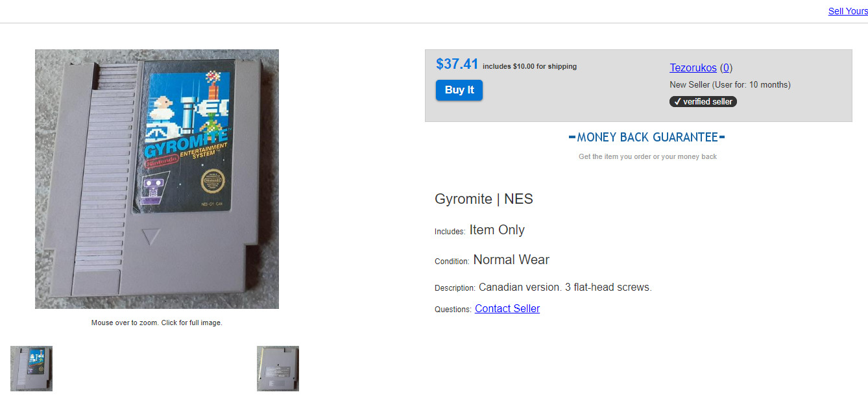Click 'Get the item you order' guarantee subtext

click(647, 156)
